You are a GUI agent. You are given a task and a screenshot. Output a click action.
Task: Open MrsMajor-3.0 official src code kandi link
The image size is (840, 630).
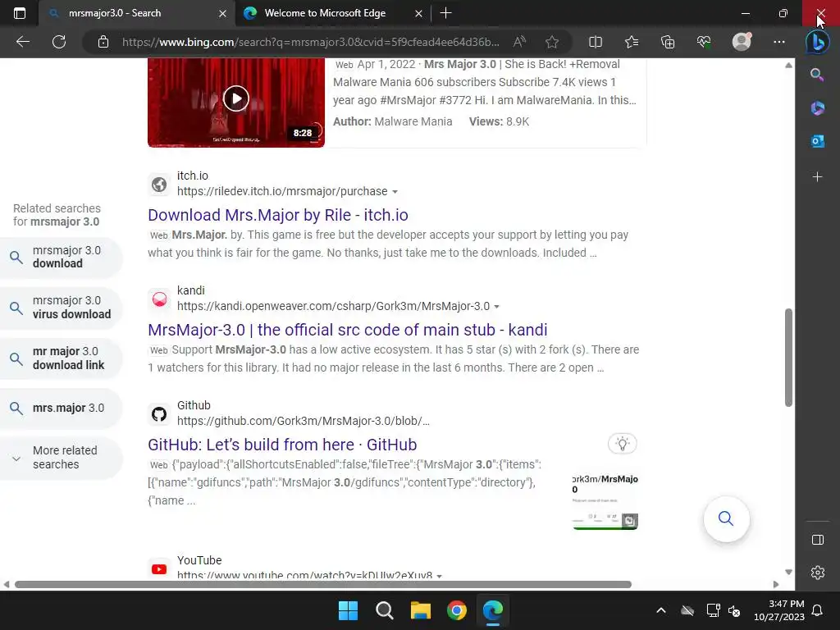point(348,330)
